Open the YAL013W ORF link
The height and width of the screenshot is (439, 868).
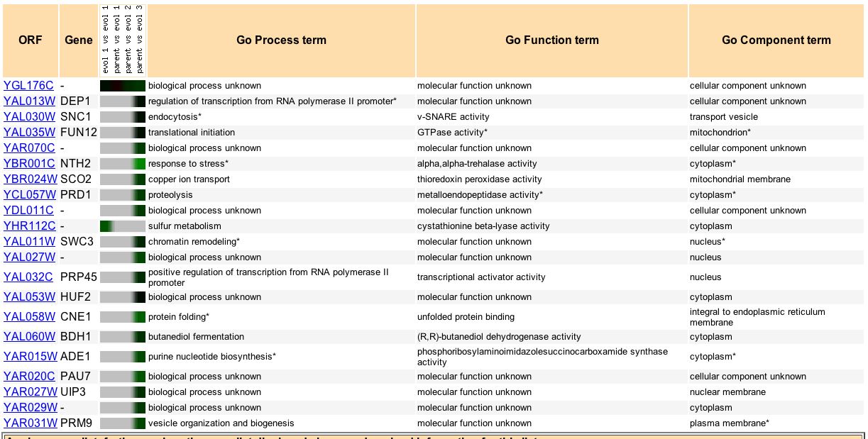click(x=29, y=101)
